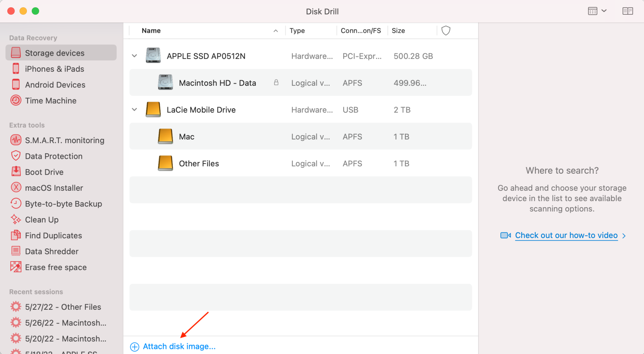Open recent session 5/20/22 - Macintosh
This screenshot has width=644, height=354.
[66, 339]
